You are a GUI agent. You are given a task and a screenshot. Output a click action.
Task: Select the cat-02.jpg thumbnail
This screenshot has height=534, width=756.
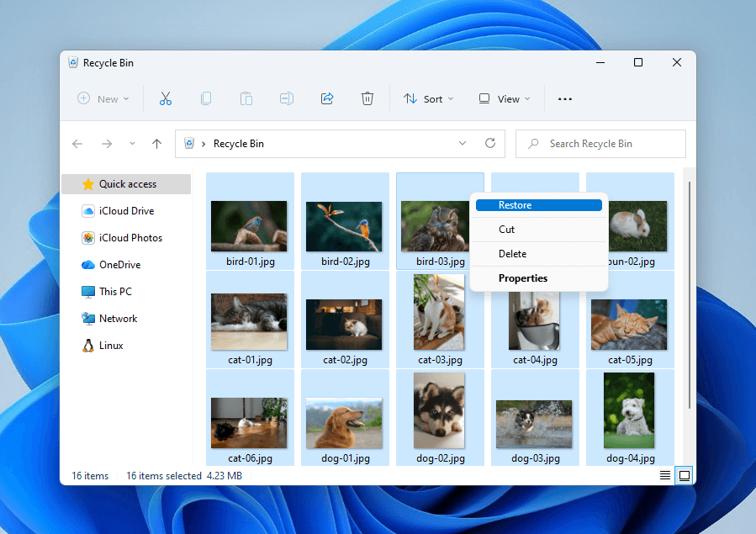point(344,325)
